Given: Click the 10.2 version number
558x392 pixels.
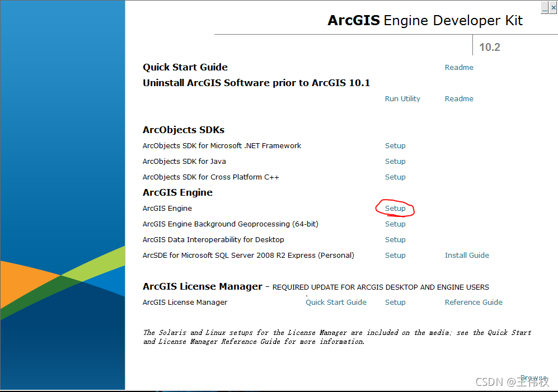Looking at the screenshot, I should pyautogui.click(x=489, y=48).
